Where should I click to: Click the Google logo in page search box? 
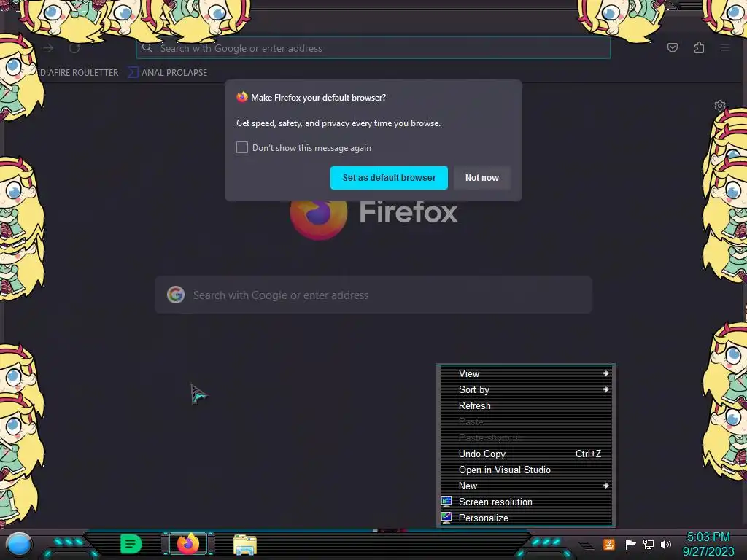click(x=175, y=295)
